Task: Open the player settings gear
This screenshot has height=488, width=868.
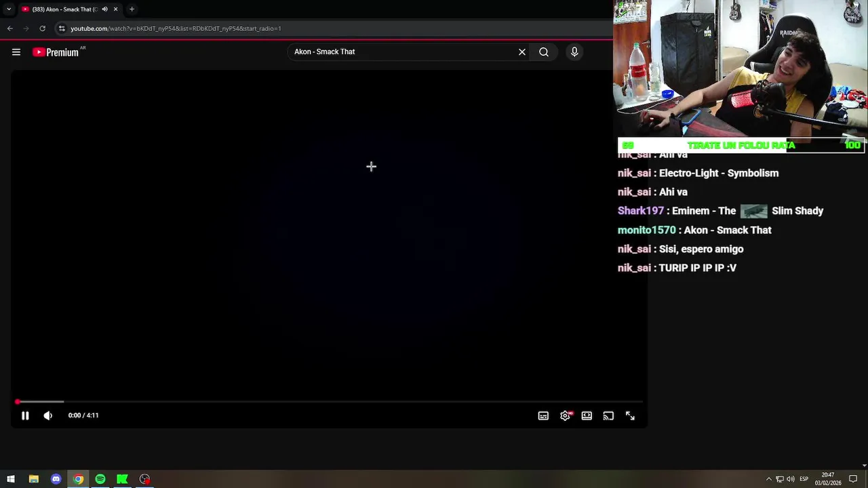Action: [565, 416]
